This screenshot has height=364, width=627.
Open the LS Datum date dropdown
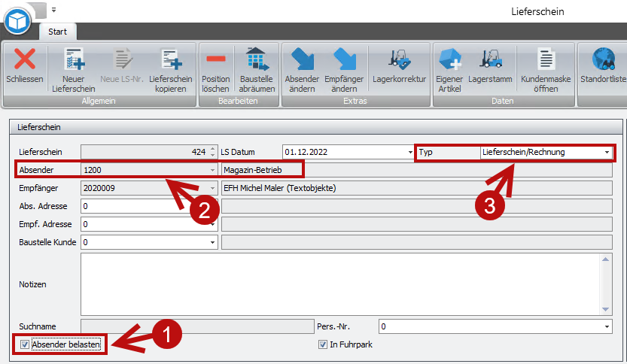click(410, 152)
